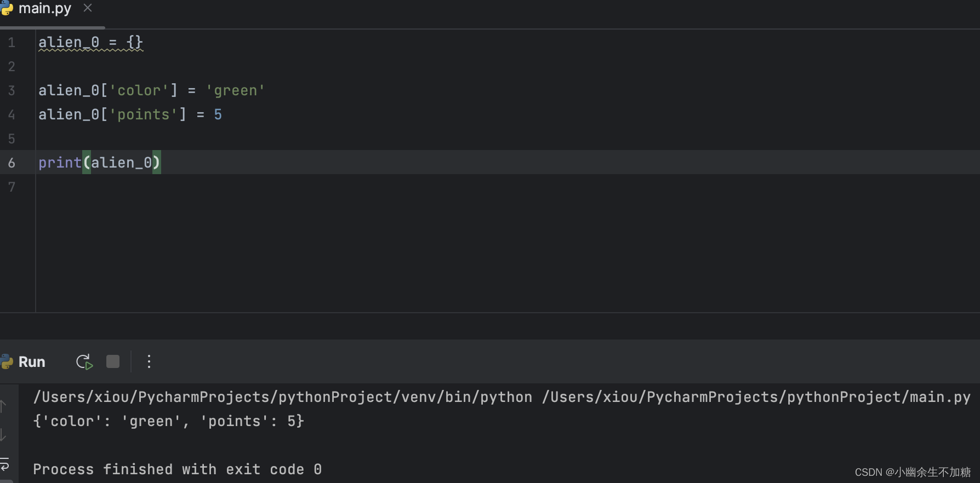Open the Run panel more options menu
Image resolution: width=980 pixels, height=483 pixels.
point(149,361)
